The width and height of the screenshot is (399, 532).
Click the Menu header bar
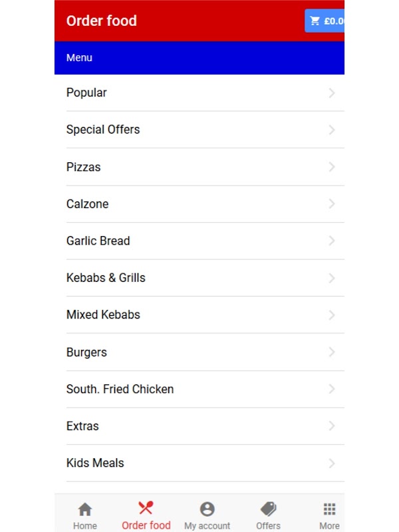(199, 58)
